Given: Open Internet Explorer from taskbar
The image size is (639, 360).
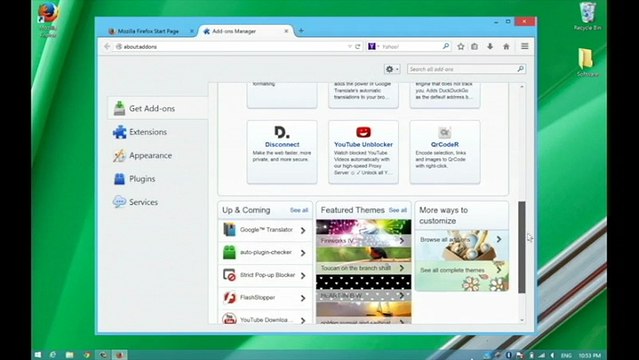Looking at the screenshot, I should [x=53, y=355].
